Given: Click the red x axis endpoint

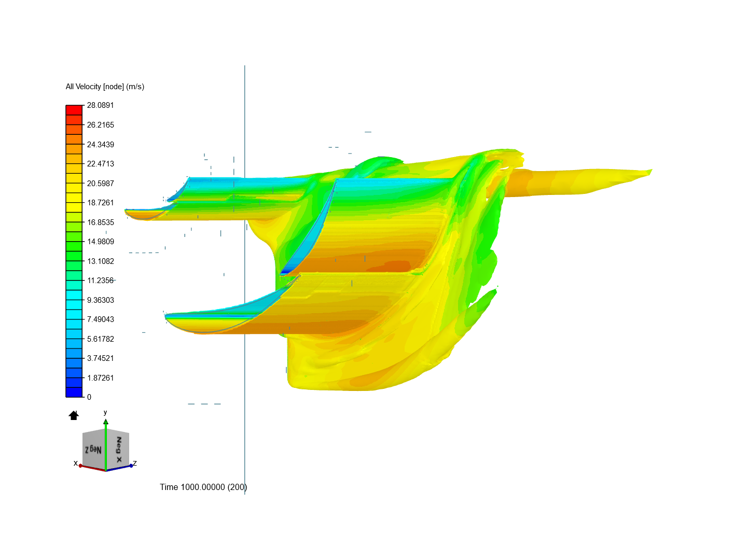Looking at the screenshot, I should [x=80, y=466].
